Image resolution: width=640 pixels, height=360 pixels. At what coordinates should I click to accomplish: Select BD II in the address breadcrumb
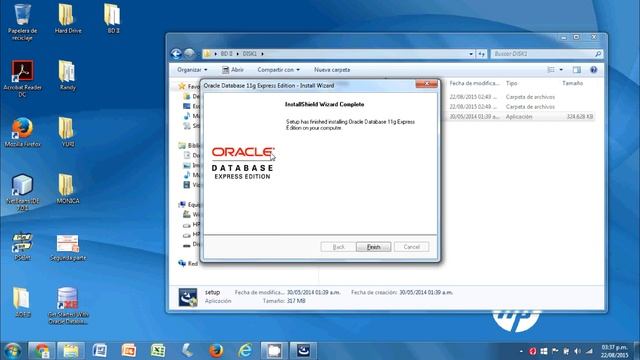coord(227,54)
